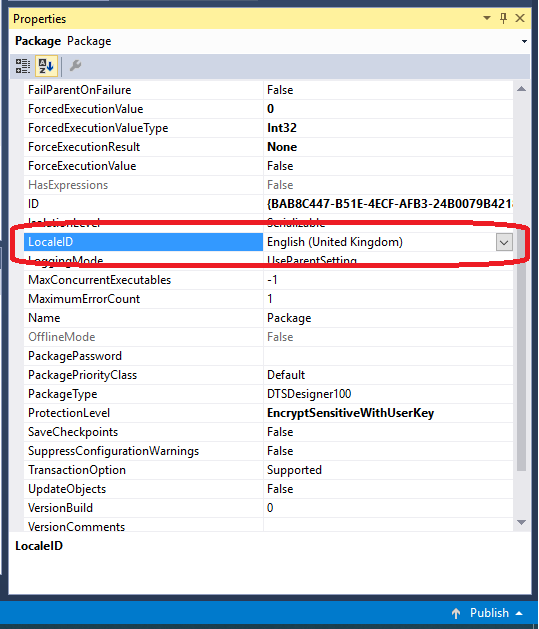This screenshot has height=629, width=539.
Task: Open the Properties window position menu arrow
Action: pyautogui.click(x=487, y=18)
